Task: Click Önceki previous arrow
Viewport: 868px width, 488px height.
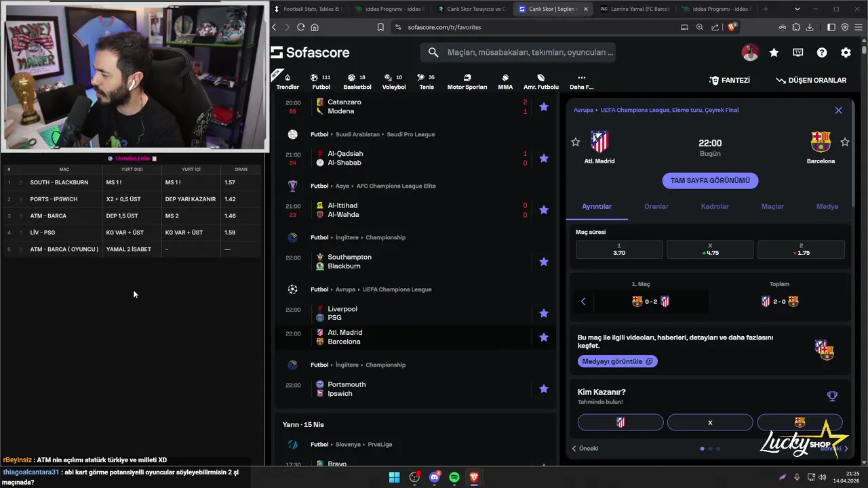Action: tap(585, 448)
